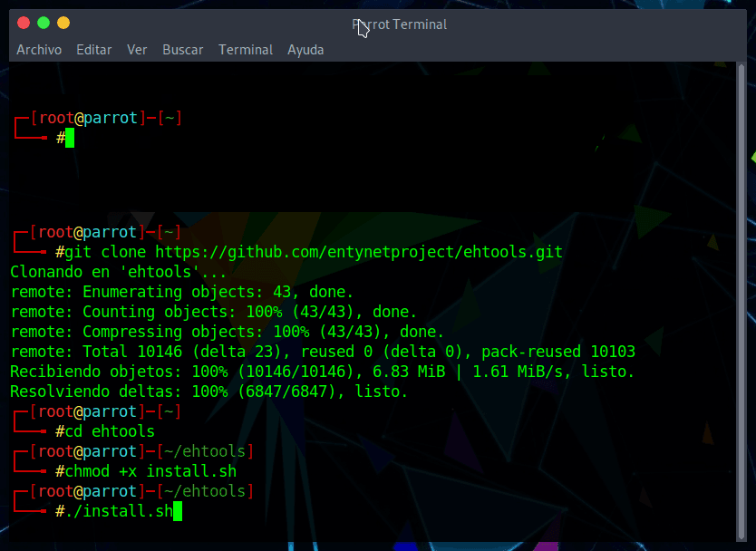This screenshot has height=551, width=756.
Task: Click the "Recibiendo objetos: 100%" line
Action: pos(322,372)
